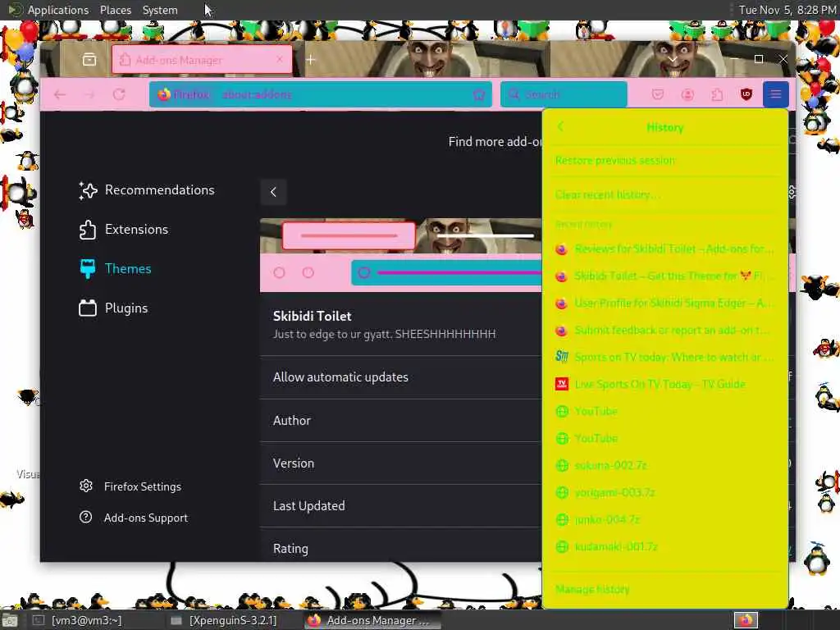Open Recommendations in add-ons sidebar
This screenshot has width=840, height=630.
[x=146, y=190]
